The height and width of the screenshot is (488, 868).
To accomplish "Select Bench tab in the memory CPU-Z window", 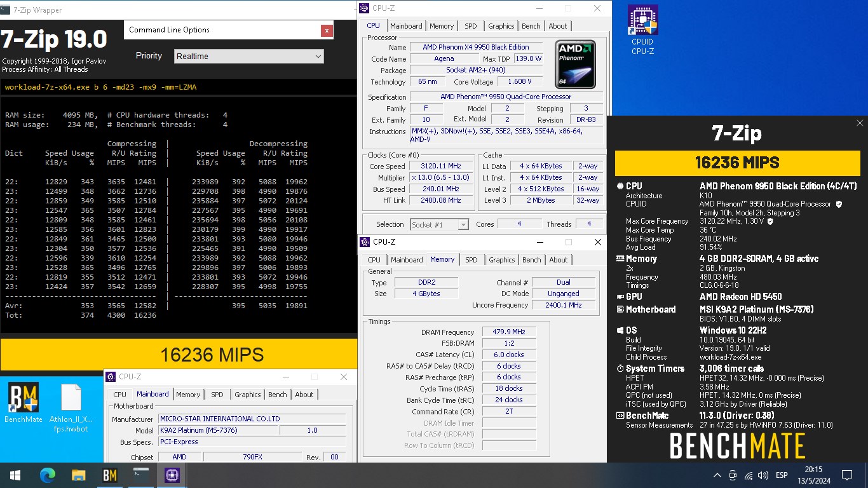I will click(532, 260).
